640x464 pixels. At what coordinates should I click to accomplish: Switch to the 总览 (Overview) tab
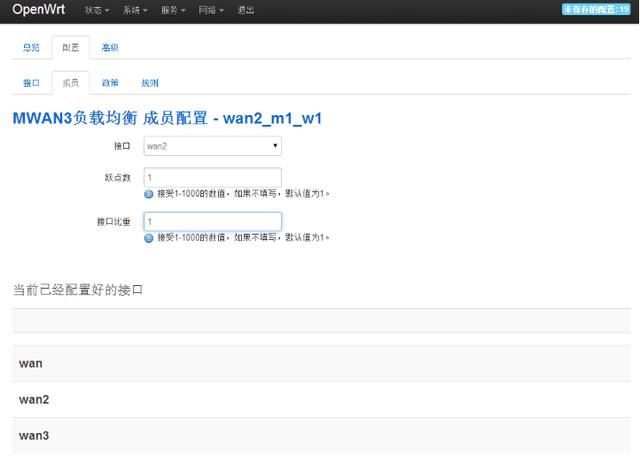31,48
